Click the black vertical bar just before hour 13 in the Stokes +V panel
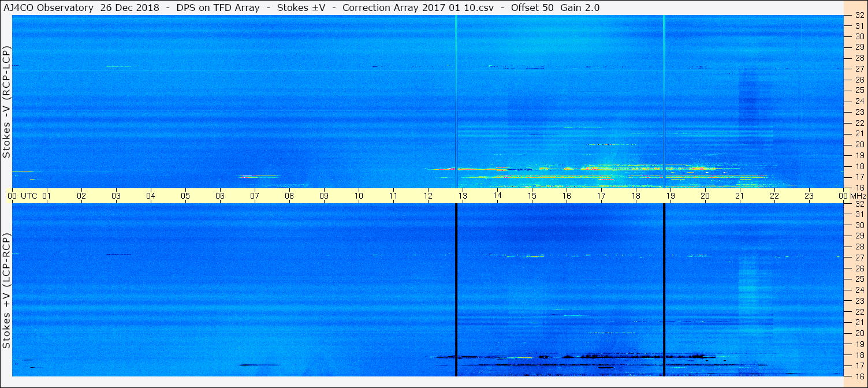 click(x=456, y=290)
